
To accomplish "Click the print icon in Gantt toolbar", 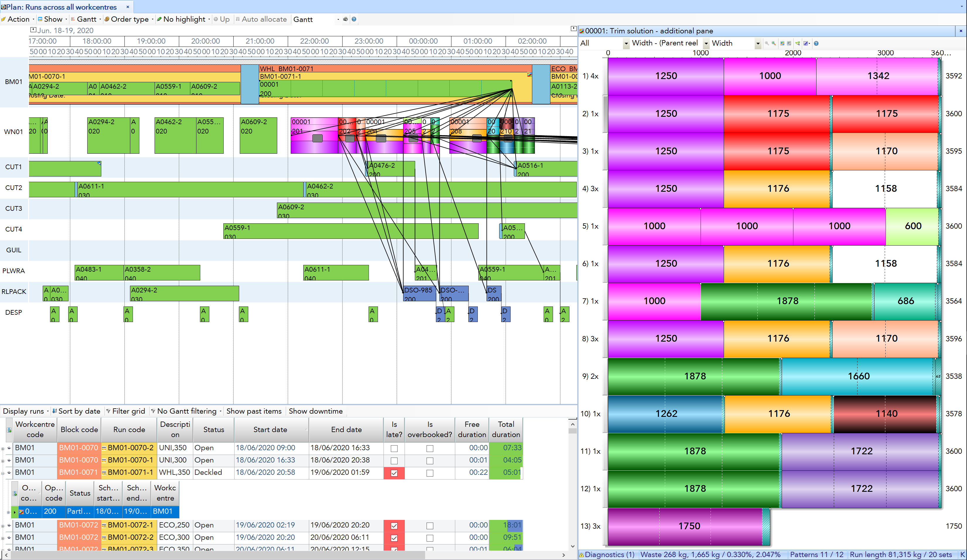I will point(345,19).
